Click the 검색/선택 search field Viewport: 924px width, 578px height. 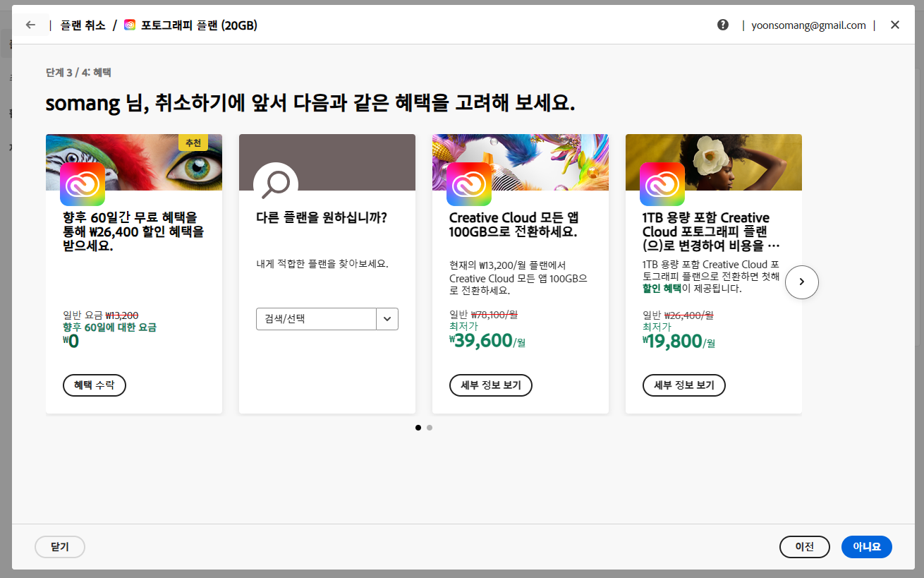[316, 319]
